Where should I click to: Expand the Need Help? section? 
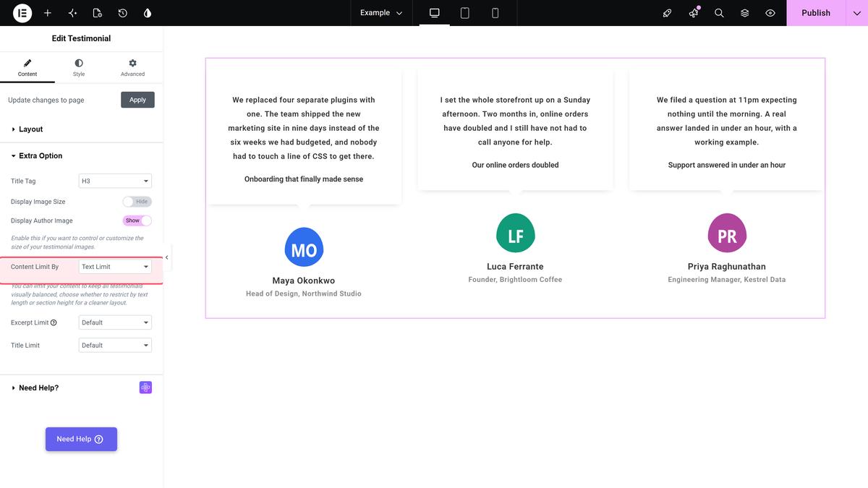[82, 388]
